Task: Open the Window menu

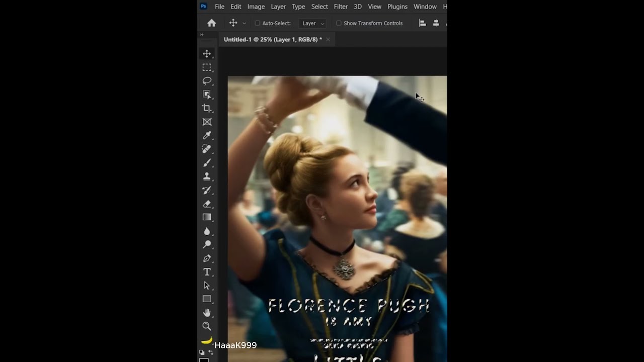Action: [x=425, y=7]
